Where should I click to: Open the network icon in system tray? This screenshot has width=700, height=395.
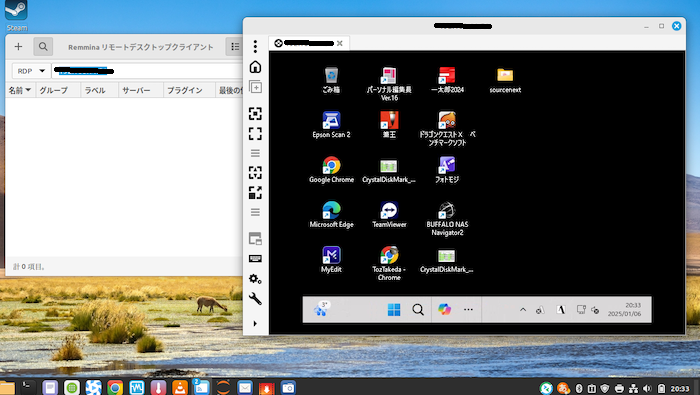point(633,389)
